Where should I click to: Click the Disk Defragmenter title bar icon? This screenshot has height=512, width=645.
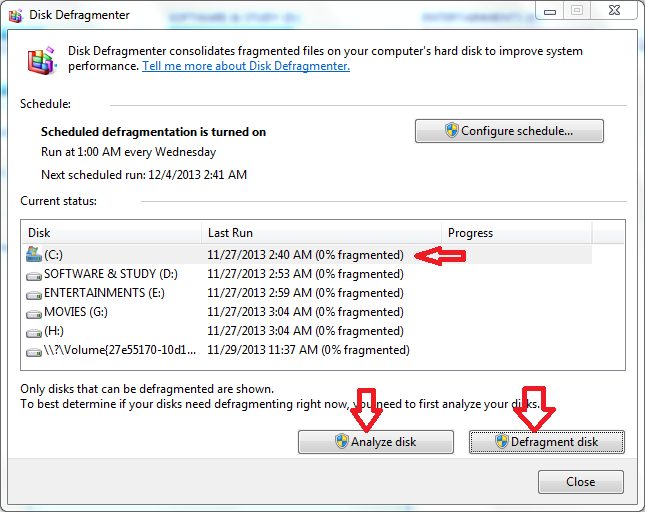[15, 16]
